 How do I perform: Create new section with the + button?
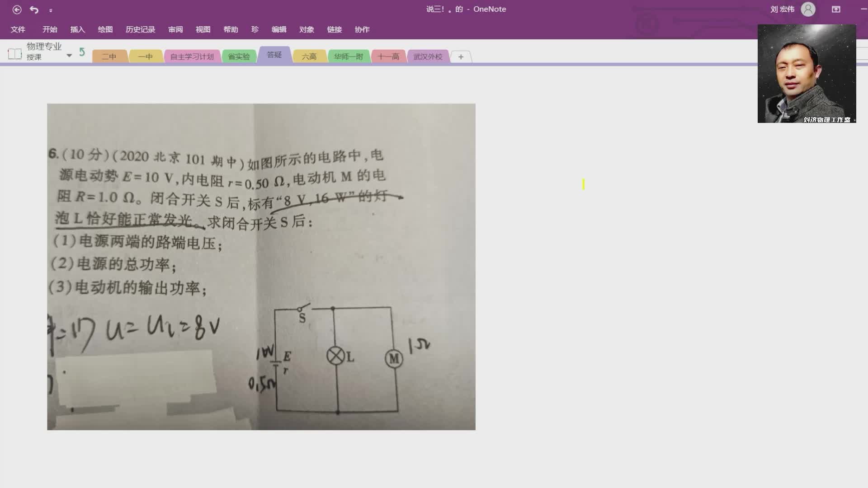click(x=460, y=56)
